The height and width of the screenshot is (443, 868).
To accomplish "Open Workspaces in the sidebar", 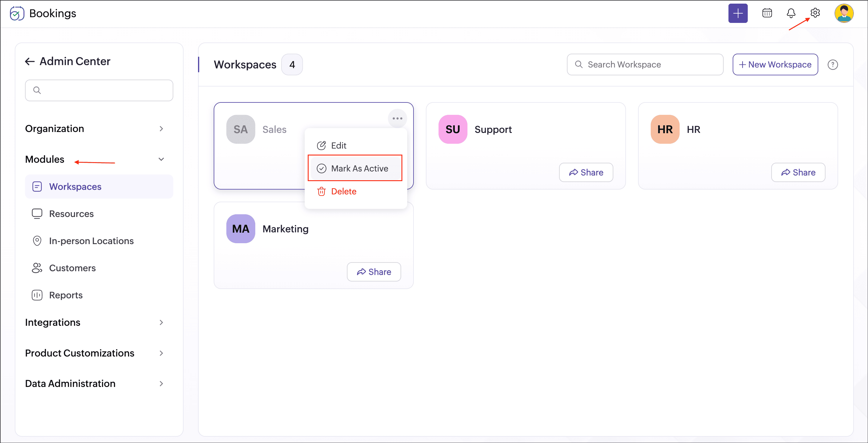I will (99, 187).
